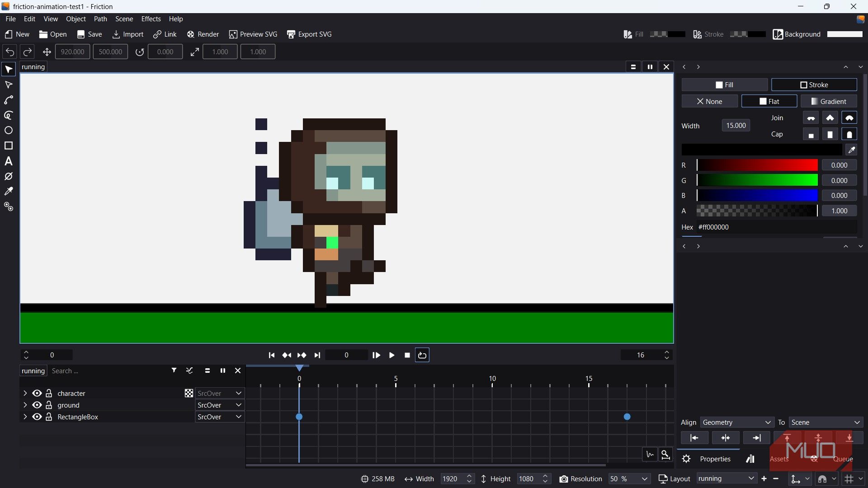Adjust the alpha A slider
868x488 pixels.
tap(757, 211)
